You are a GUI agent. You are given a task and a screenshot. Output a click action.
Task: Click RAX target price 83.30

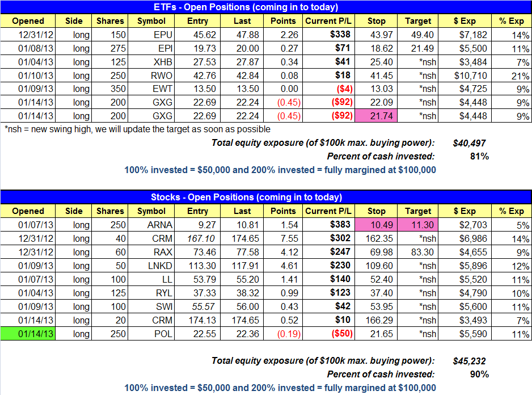pos(423,252)
